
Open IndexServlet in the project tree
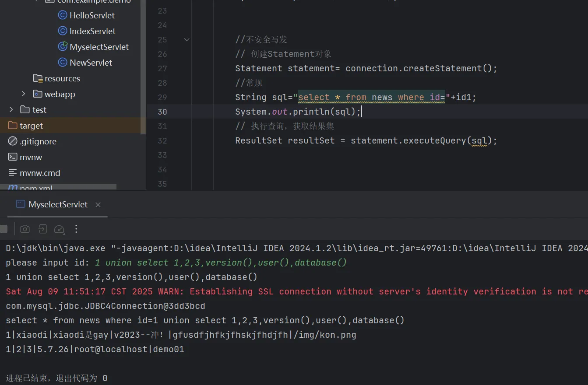click(92, 31)
